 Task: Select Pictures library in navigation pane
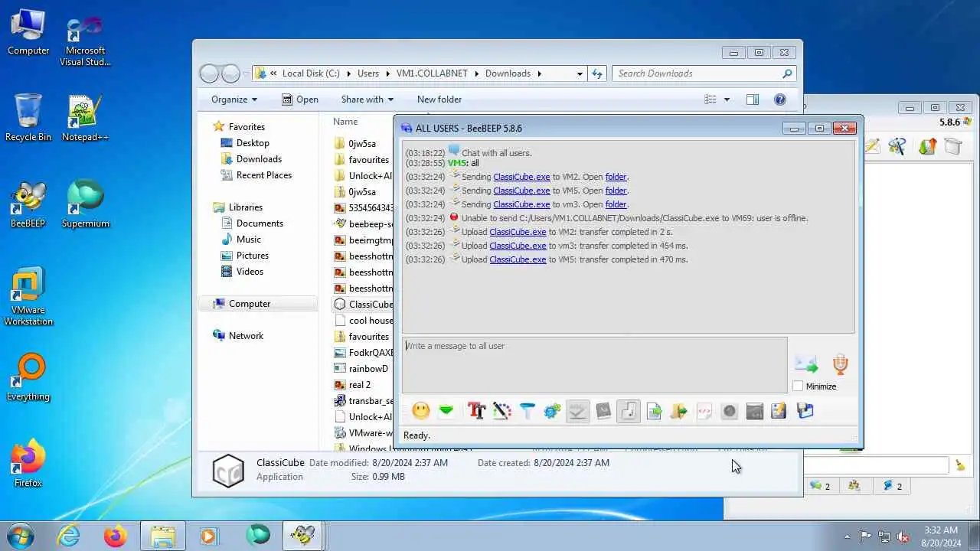(252, 256)
